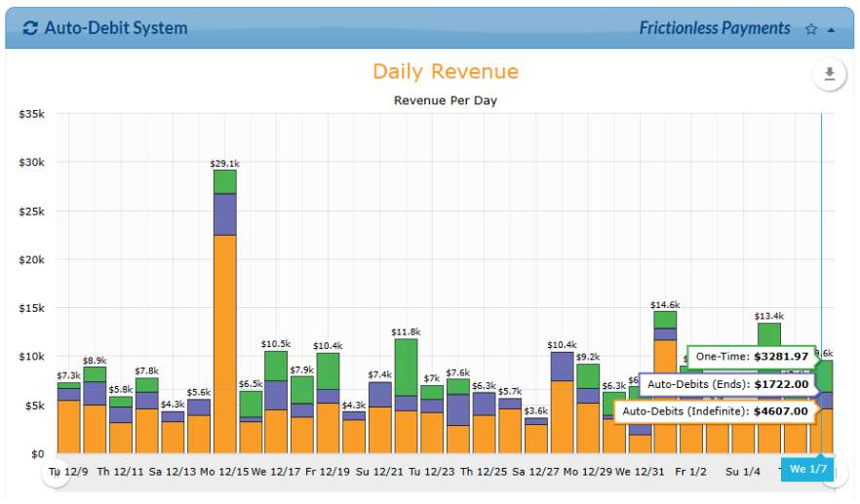Select the $11.8k bar on Su 12/21
Viewport: 860px width, 504px height.
point(406,396)
